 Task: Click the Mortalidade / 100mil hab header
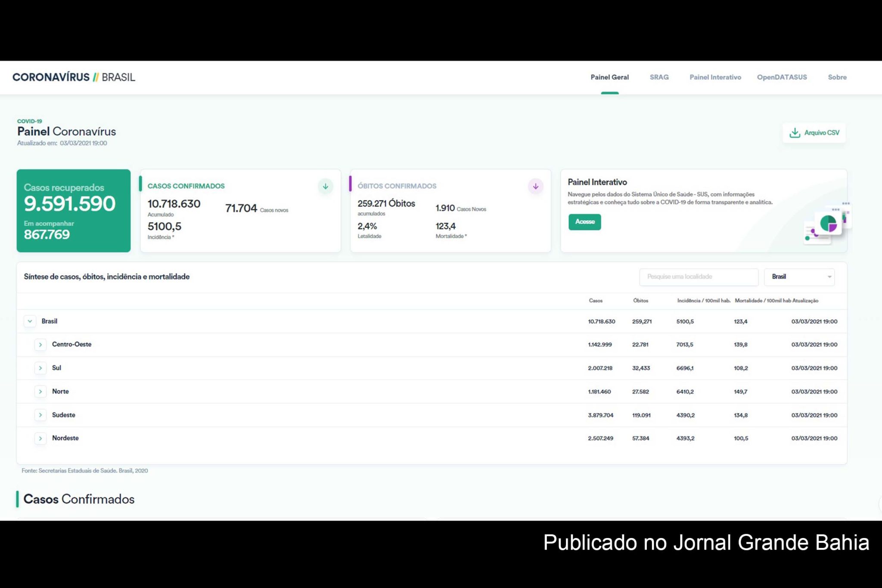coord(763,301)
